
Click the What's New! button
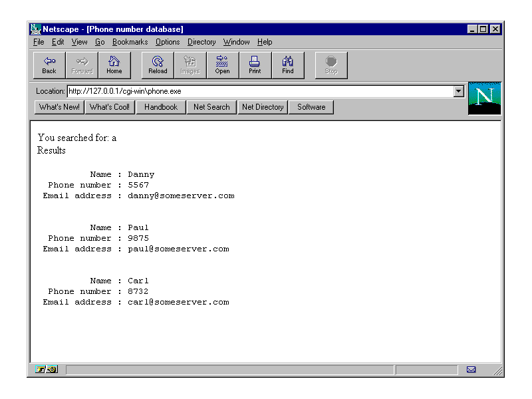pos(59,107)
